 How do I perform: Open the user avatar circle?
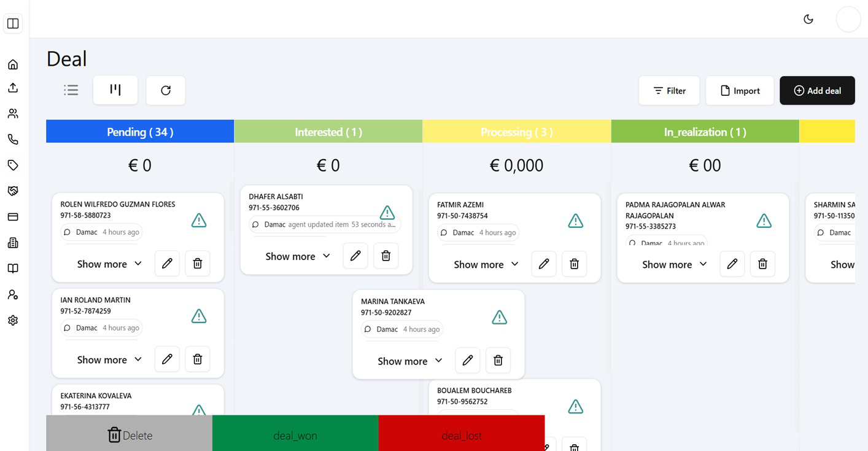[x=848, y=19]
